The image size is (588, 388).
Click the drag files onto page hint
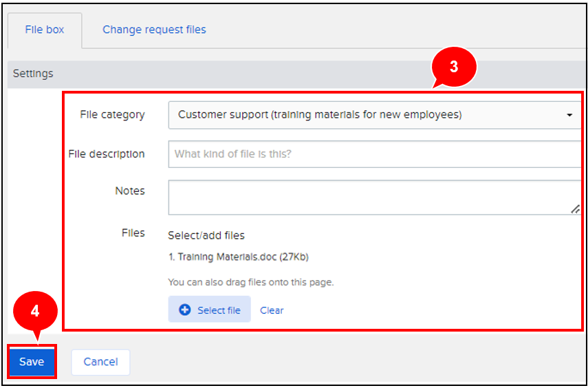(x=250, y=282)
